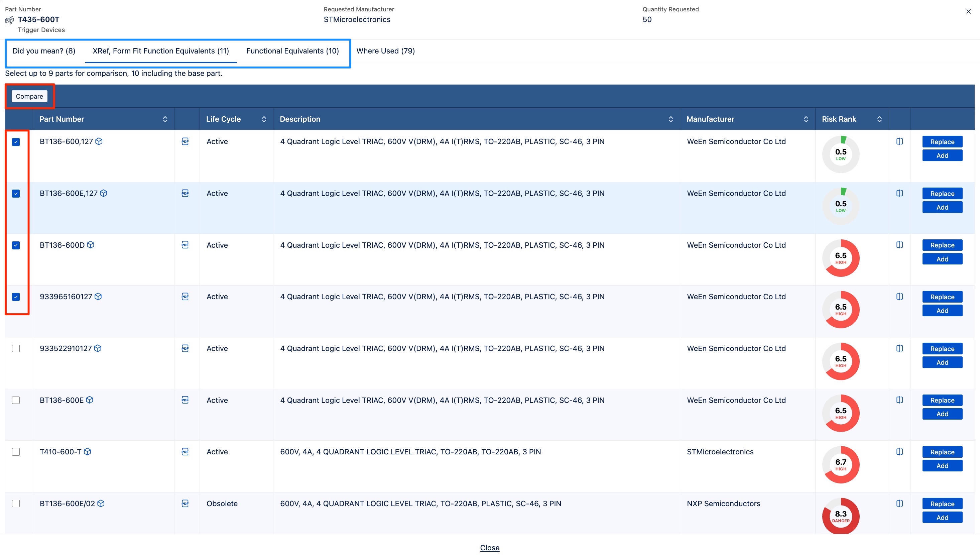Viewport: 980px width, 555px height.
Task: Open the cube icon beside 933522910127
Action: tap(98, 348)
